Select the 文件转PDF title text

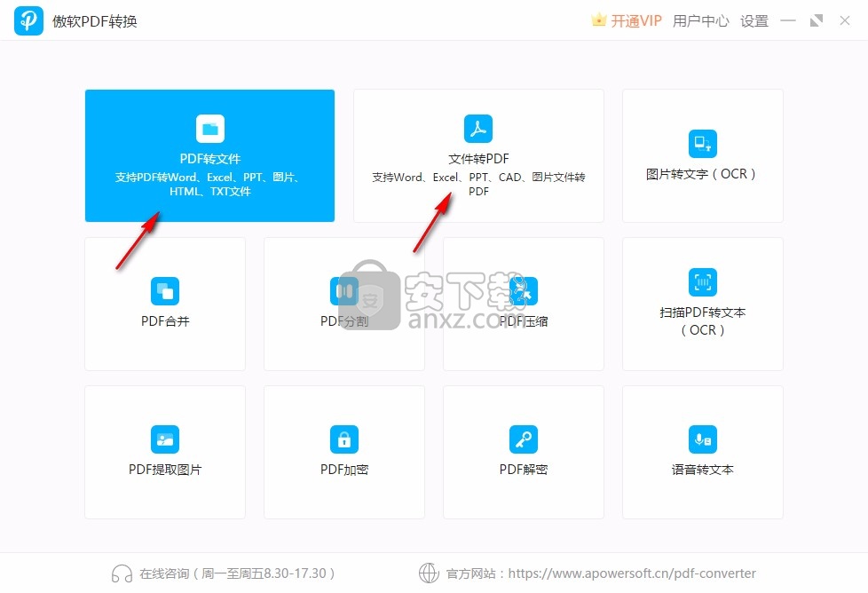pos(478,159)
